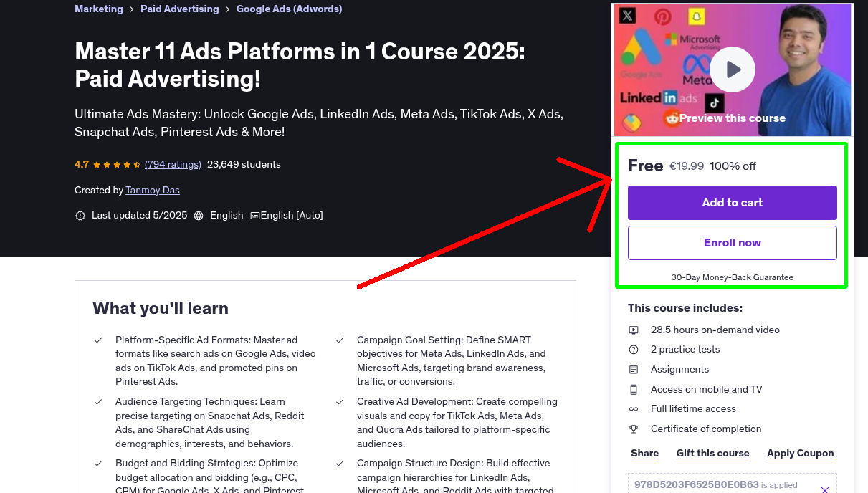Click the chevron after Marketing breadcrumb
The width and height of the screenshot is (868, 493).
pyautogui.click(x=132, y=9)
